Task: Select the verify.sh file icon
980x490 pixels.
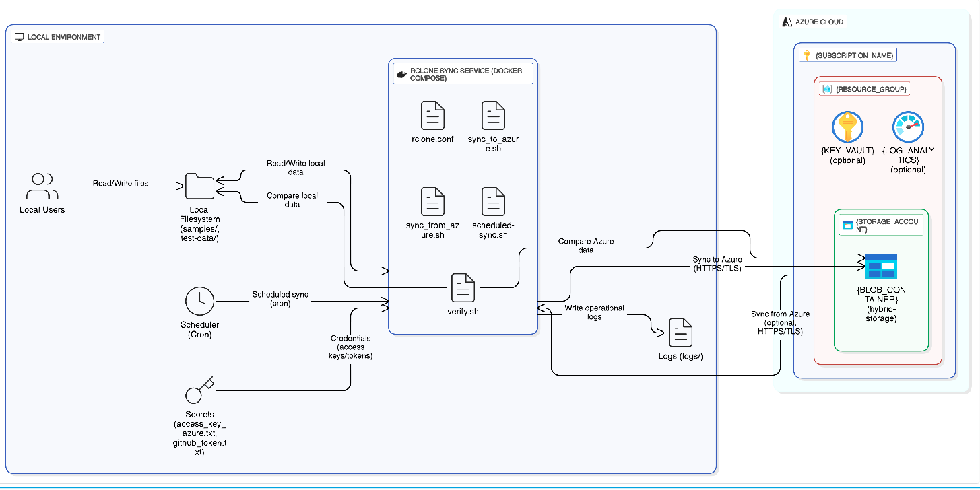Action: [x=463, y=287]
